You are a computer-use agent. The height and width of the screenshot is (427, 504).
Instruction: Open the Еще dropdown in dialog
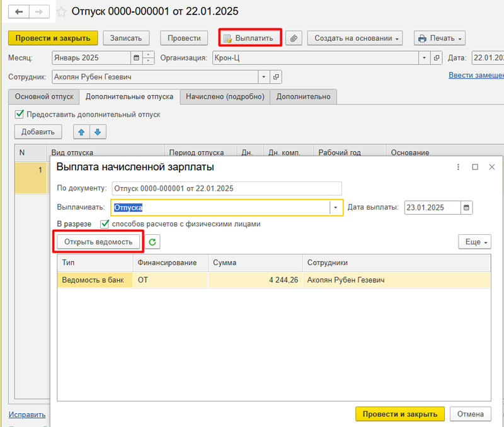click(475, 242)
